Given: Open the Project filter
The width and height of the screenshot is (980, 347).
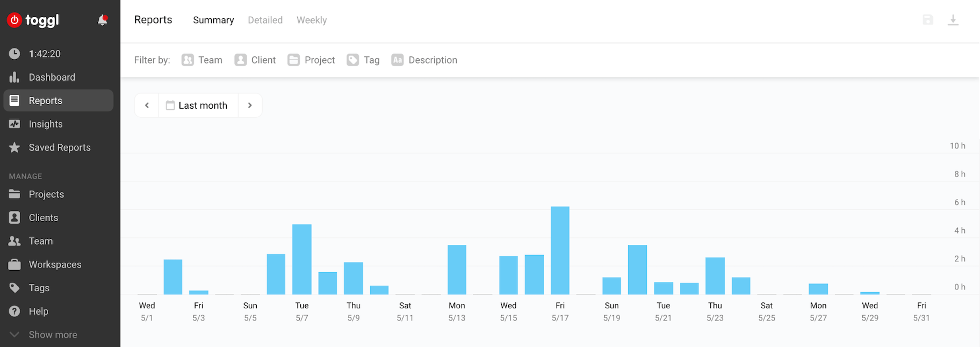Looking at the screenshot, I should (312, 60).
